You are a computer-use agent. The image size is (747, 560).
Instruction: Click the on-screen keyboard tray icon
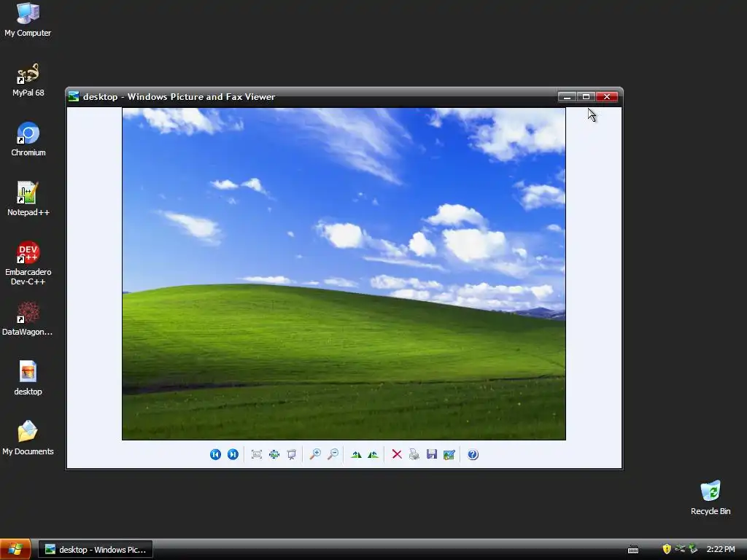point(633,550)
